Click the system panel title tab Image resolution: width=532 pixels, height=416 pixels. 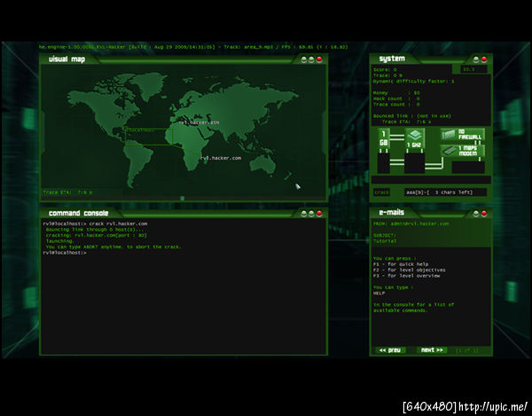click(x=392, y=59)
